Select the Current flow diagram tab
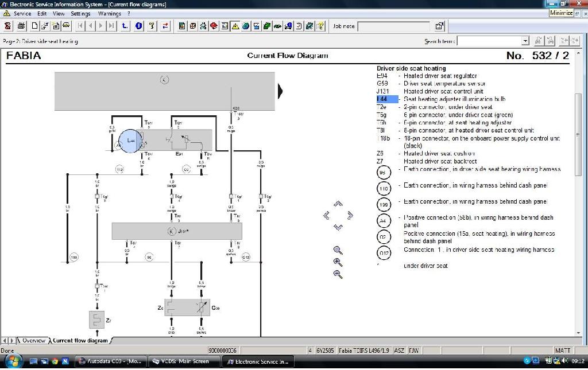 (x=80, y=340)
